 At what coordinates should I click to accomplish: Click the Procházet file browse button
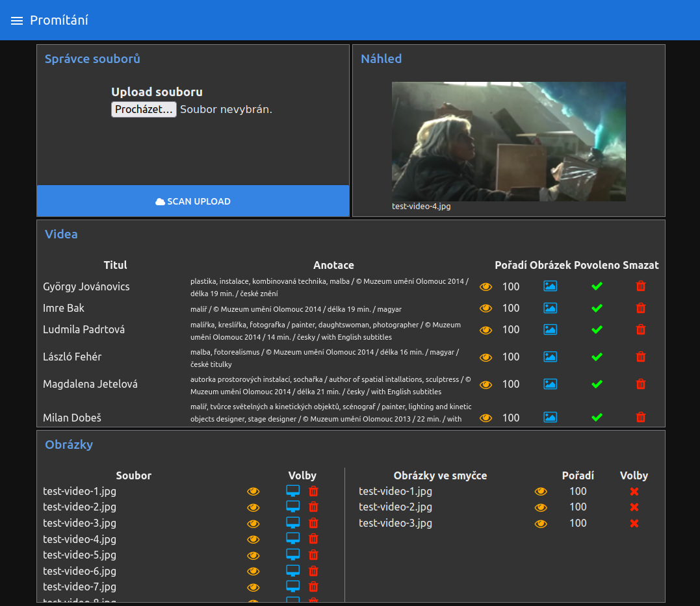point(144,109)
